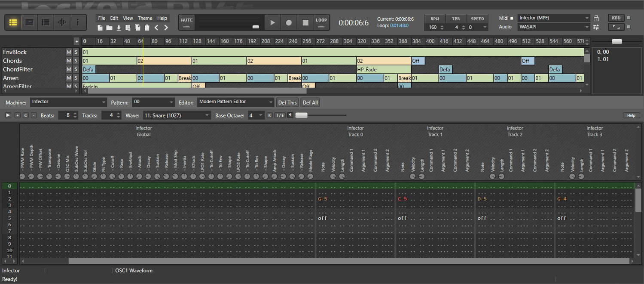644x284 pixels.
Task: Click the save-as disk icon
Action: 128,28
